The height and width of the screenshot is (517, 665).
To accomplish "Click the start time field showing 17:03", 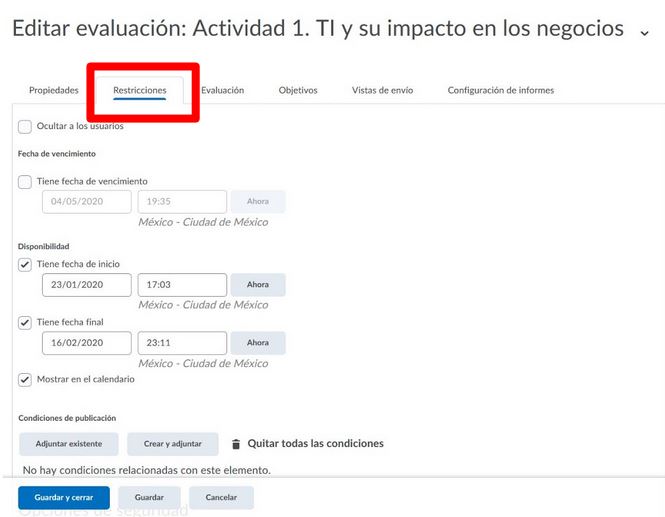I will 182,285.
